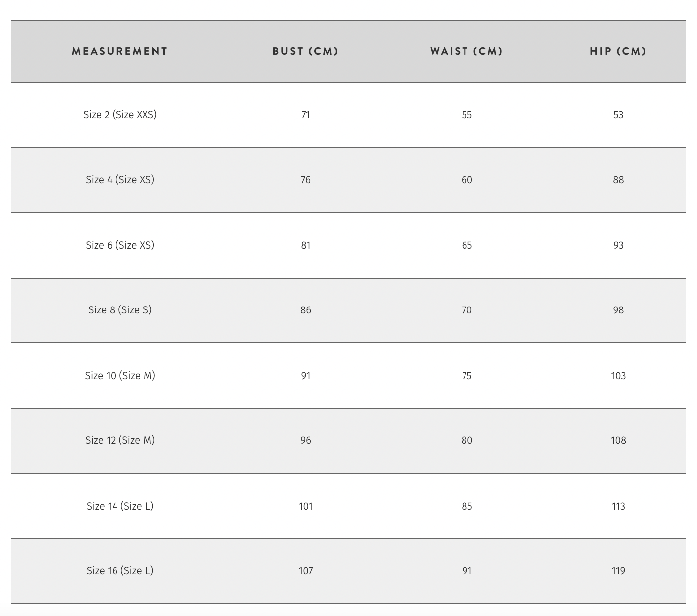Select the Size 16 (Size L) row label
The image size is (697, 616).
click(x=119, y=571)
